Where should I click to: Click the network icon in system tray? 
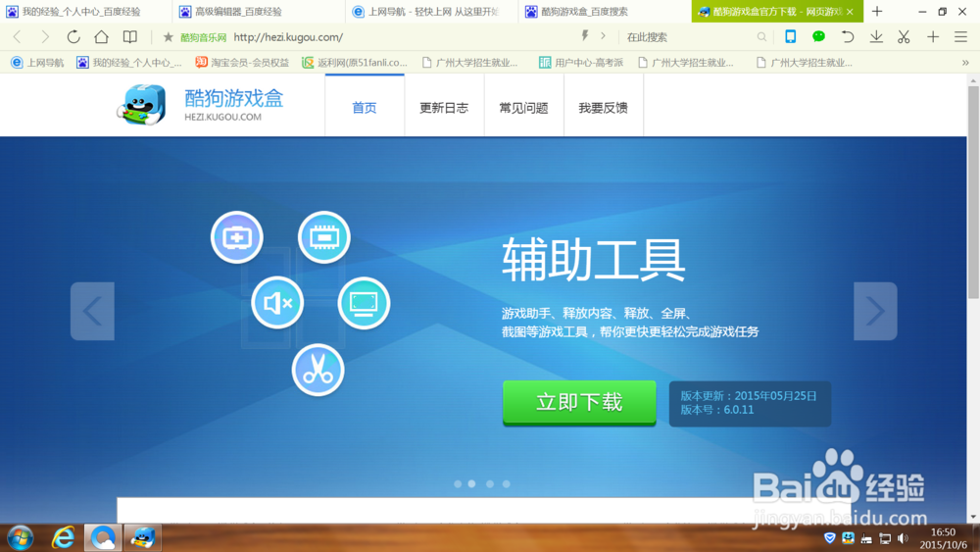pos(885,538)
